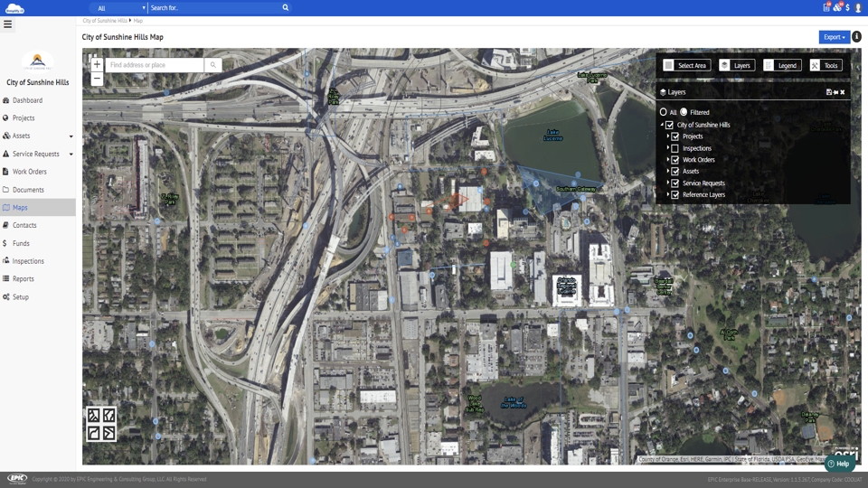Click the address search magnifier icon
The width and height of the screenshot is (868, 488).
[212, 65]
